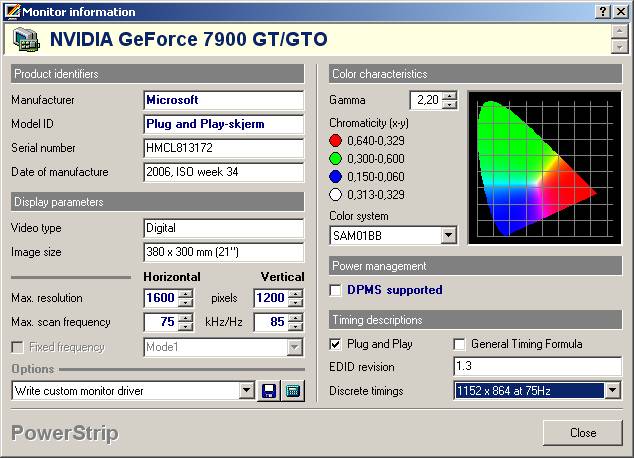Click the Serial number field HMCL813172

223,148
